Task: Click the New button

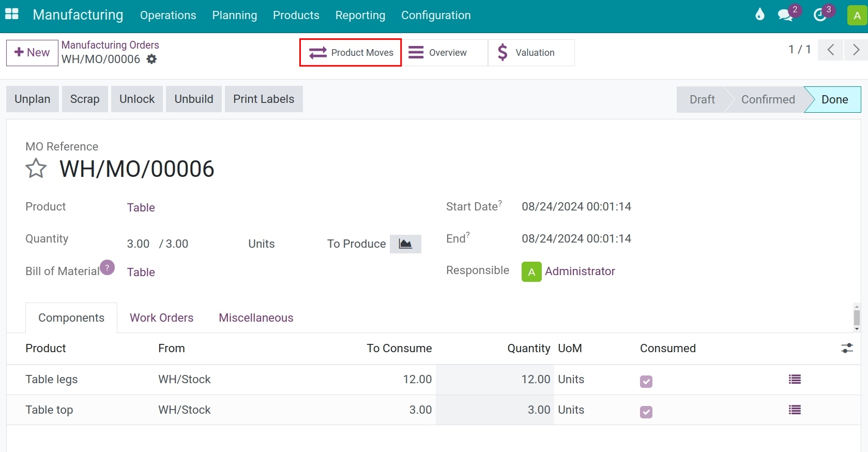Action: point(32,53)
